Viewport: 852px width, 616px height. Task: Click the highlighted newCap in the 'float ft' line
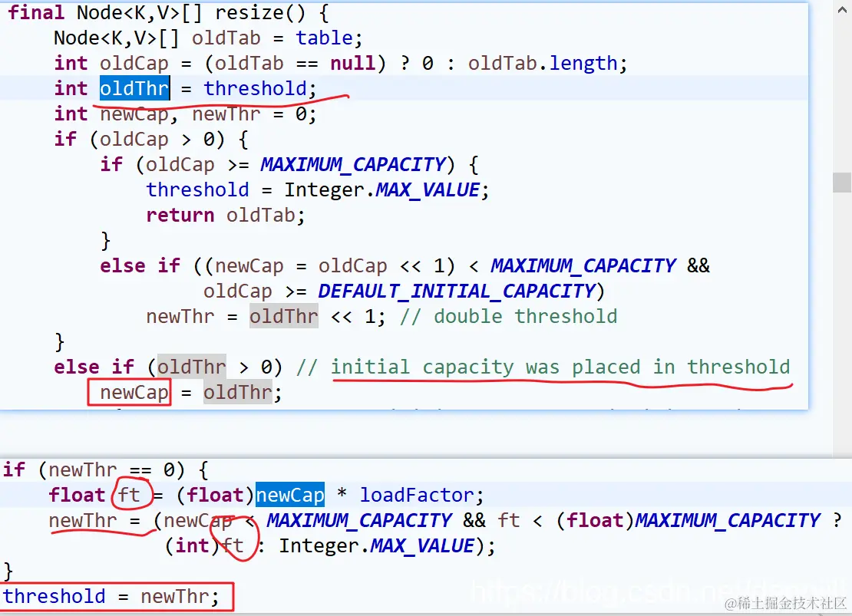290,495
